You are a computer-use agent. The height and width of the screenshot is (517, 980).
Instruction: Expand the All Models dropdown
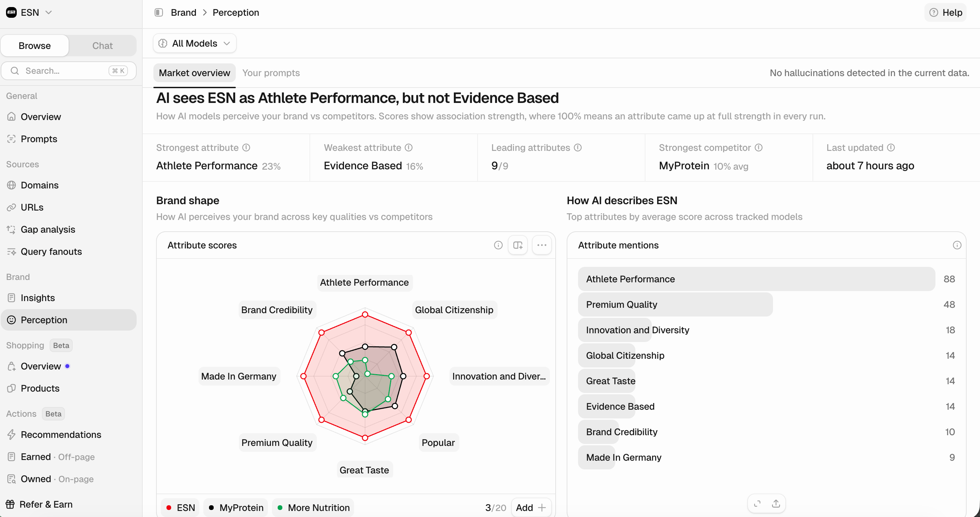(x=194, y=43)
